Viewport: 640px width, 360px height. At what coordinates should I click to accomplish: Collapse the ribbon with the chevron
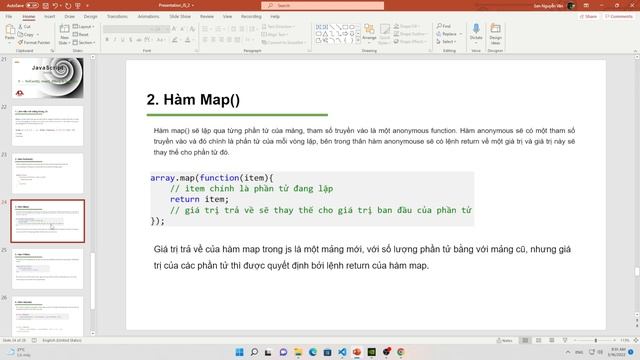click(635, 51)
